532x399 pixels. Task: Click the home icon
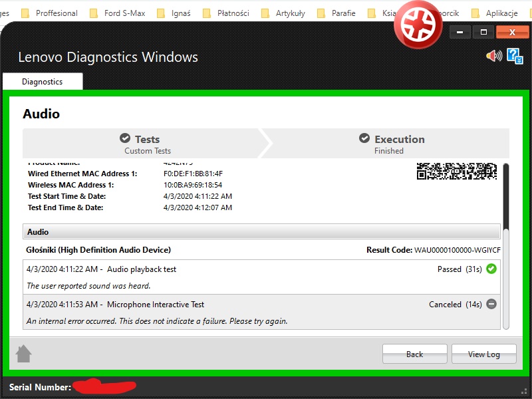(x=24, y=354)
